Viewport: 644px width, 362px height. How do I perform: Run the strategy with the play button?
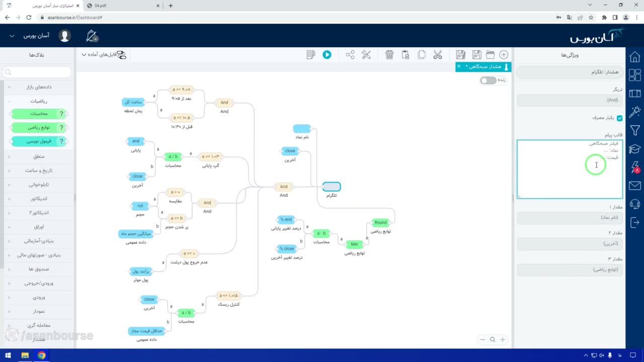tap(327, 55)
